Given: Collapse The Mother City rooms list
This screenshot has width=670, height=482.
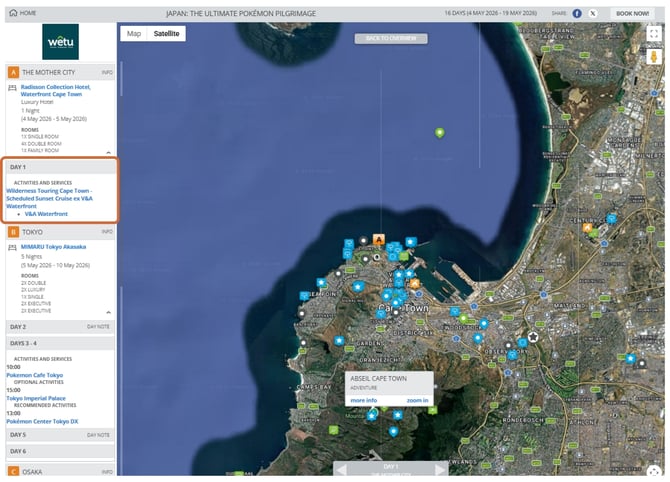Looking at the screenshot, I should click(109, 152).
